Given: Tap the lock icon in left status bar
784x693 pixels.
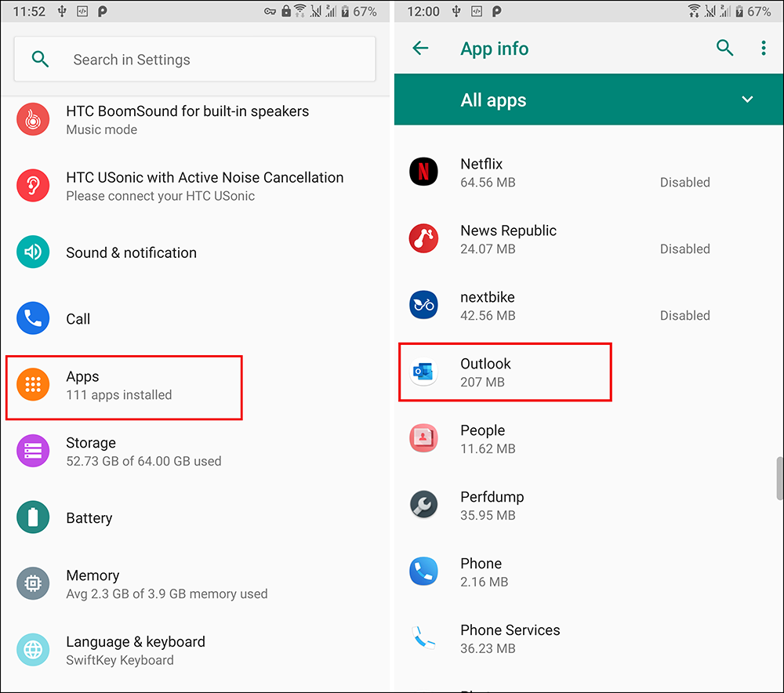Looking at the screenshot, I should pyautogui.click(x=286, y=11).
